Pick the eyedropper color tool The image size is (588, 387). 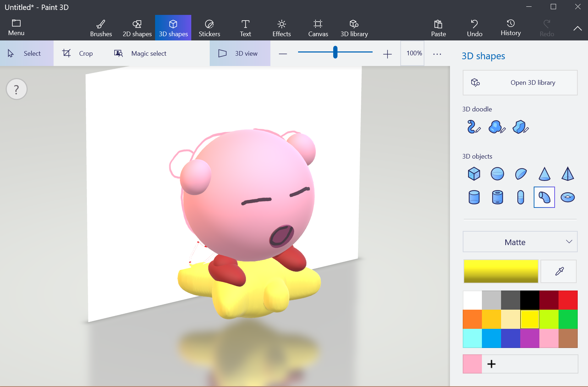559,271
